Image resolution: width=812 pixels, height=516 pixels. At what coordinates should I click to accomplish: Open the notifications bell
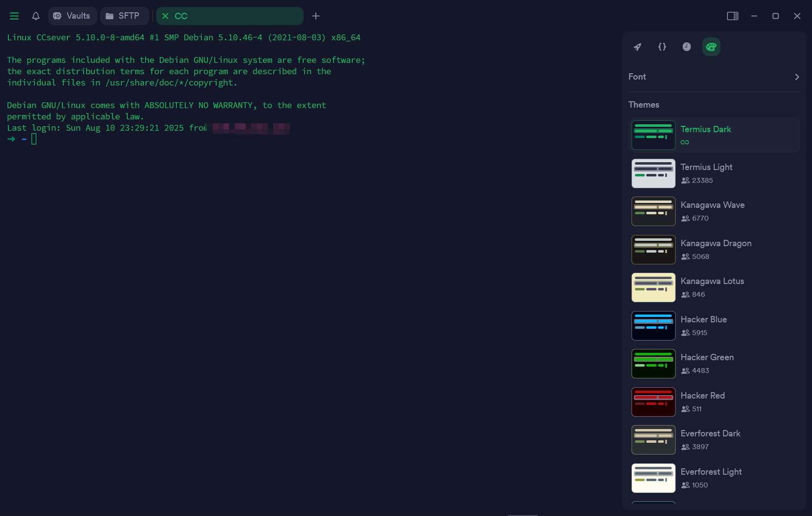coord(36,16)
